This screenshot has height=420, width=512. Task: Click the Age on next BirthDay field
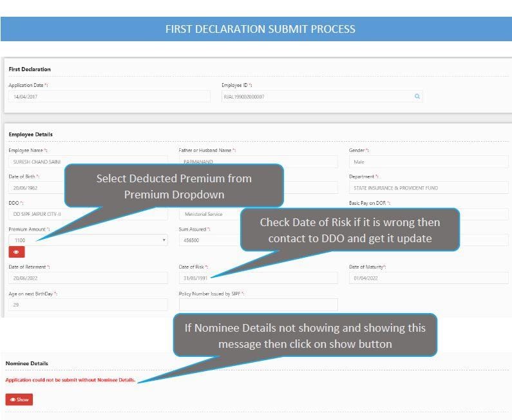coord(88,305)
